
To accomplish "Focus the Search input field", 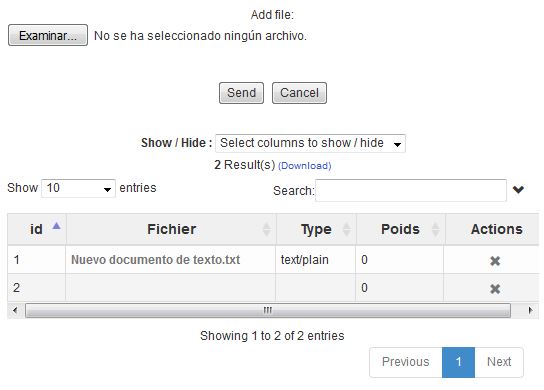I will [411, 190].
